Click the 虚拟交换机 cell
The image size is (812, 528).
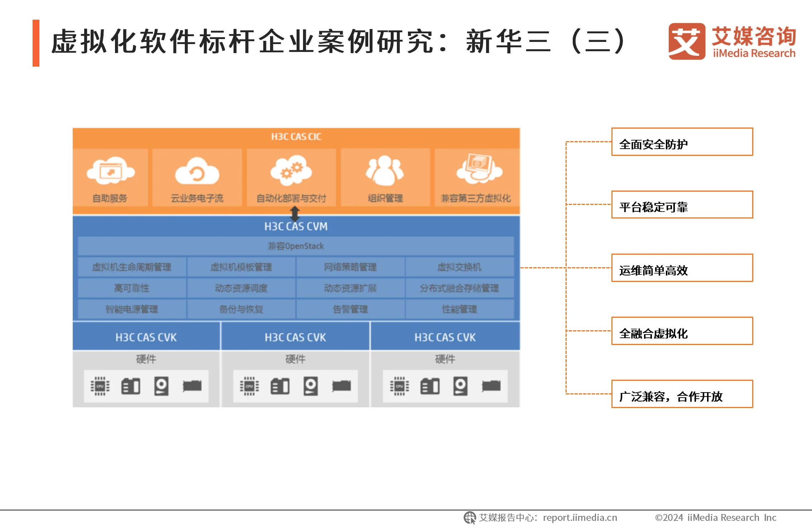[x=460, y=267]
